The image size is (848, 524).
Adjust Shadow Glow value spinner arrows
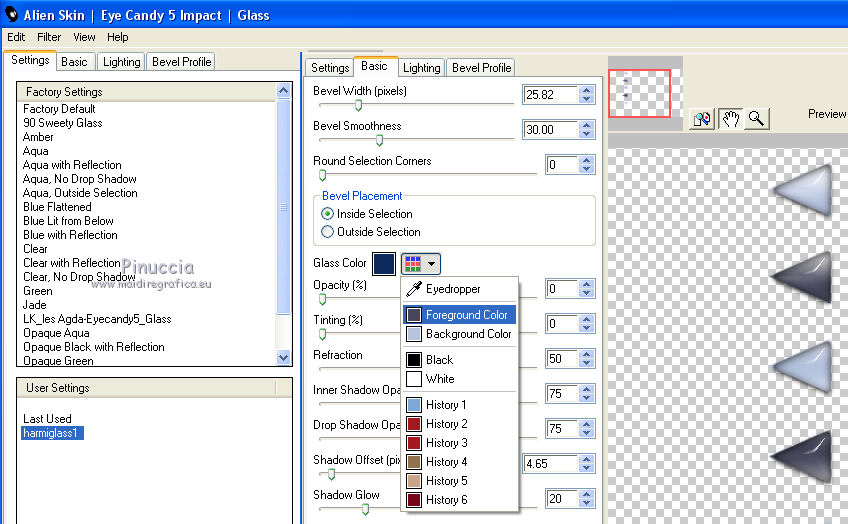(x=586, y=499)
